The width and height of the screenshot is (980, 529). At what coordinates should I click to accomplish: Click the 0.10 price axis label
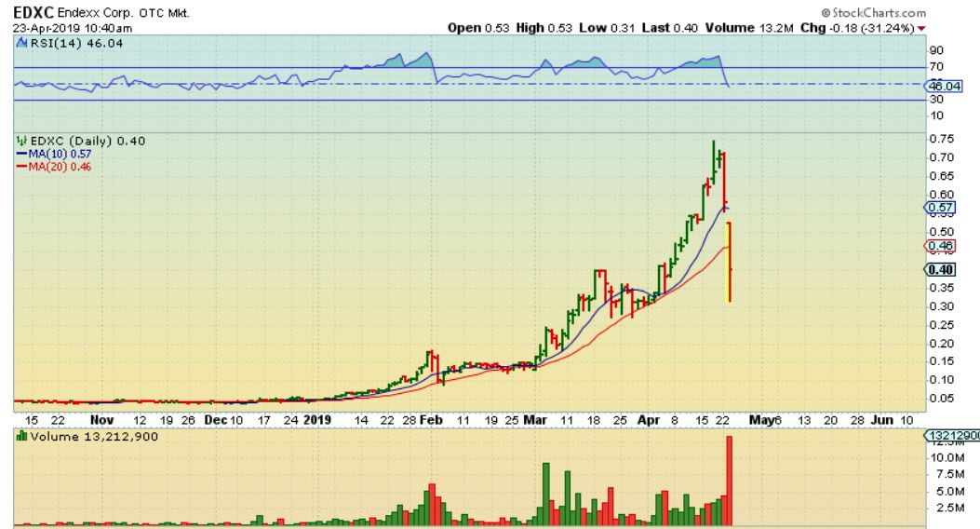(x=941, y=380)
